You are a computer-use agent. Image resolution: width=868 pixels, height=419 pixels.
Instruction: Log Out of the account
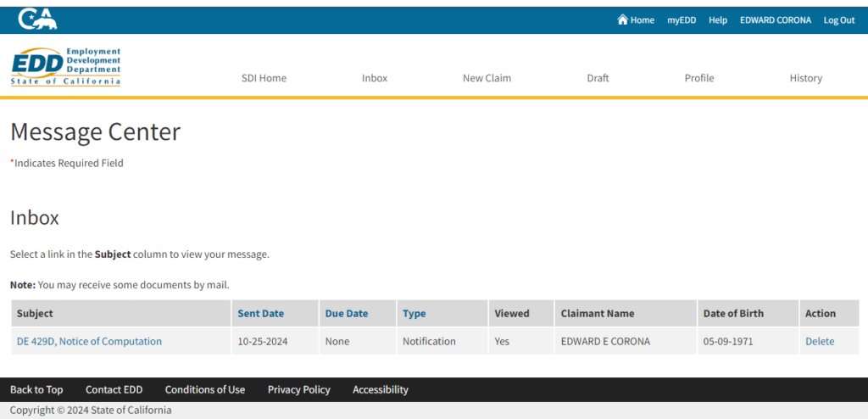click(838, 20)
